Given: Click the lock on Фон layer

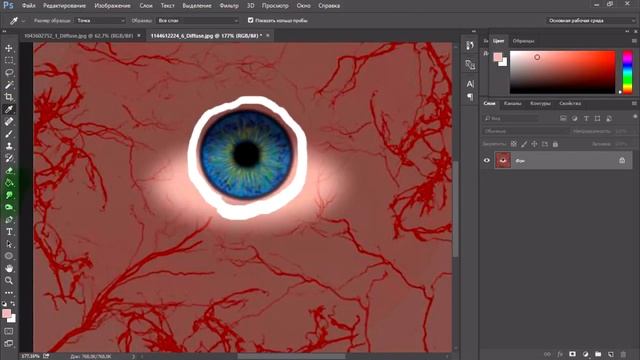Looking at the screenshot, I should point(622,160).
